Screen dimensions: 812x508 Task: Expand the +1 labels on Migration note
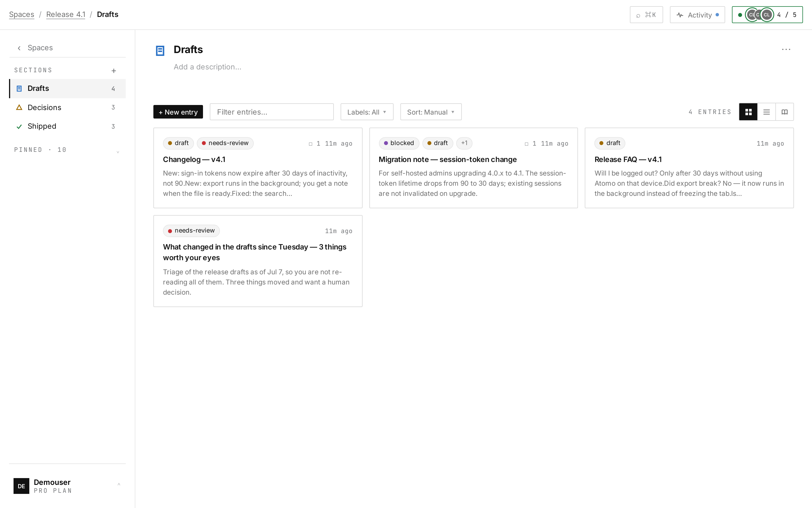click(464, 143)
